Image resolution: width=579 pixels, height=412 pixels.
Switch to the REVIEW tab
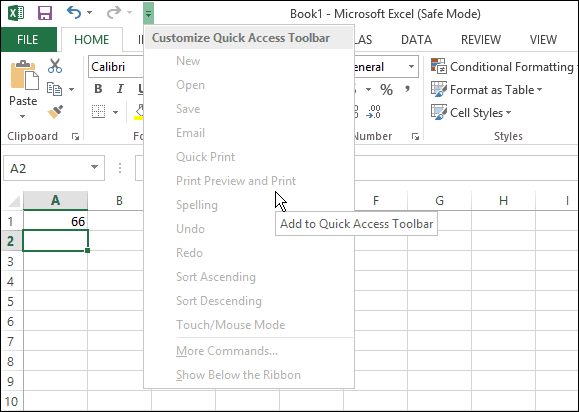click(481, 40)
